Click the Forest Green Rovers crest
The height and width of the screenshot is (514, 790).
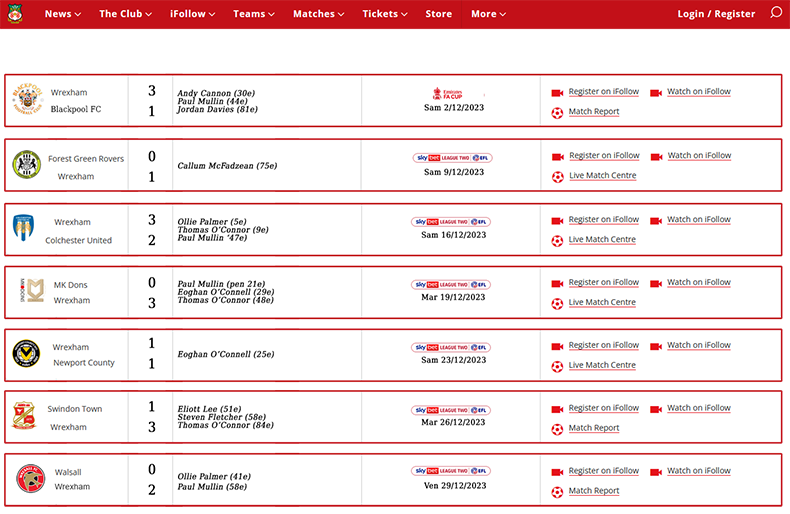point(26,165)
